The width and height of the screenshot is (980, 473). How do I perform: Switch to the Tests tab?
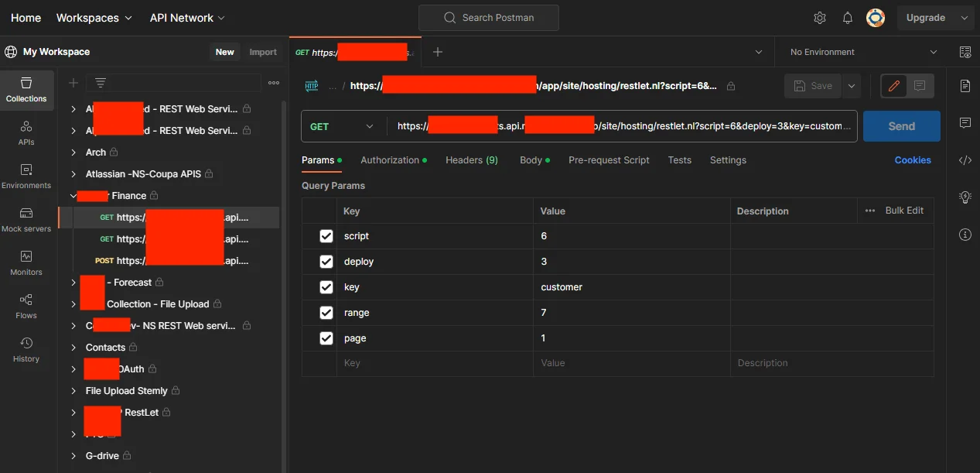pyautogui.click(x=680, y=160)
